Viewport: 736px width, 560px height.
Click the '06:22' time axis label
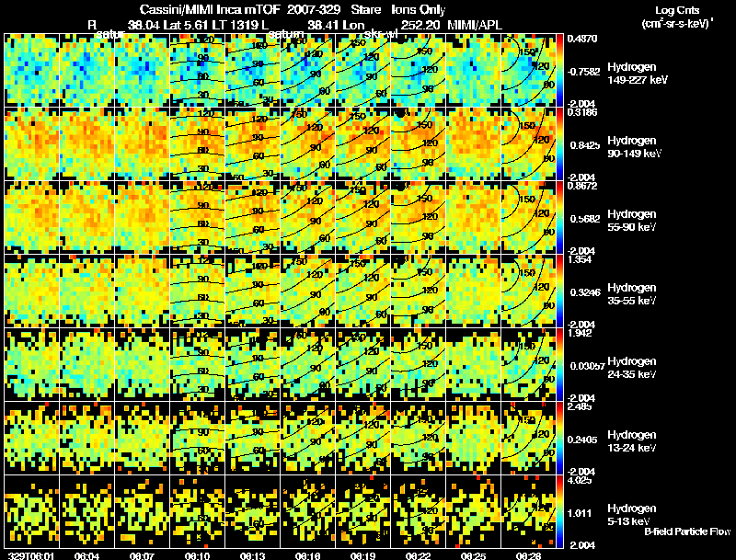point(418,555)
